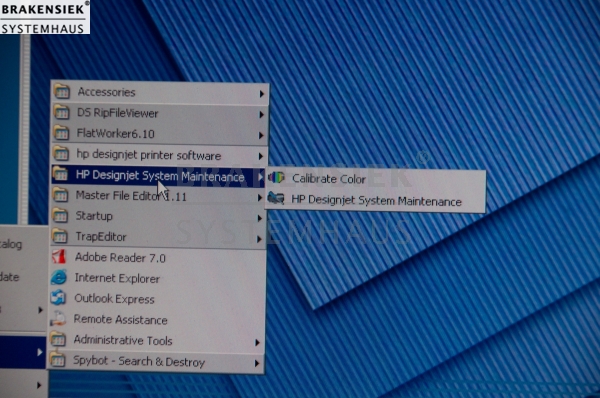
Task: Click the Outlook Express icon
Action: click(x=59, y=298)
